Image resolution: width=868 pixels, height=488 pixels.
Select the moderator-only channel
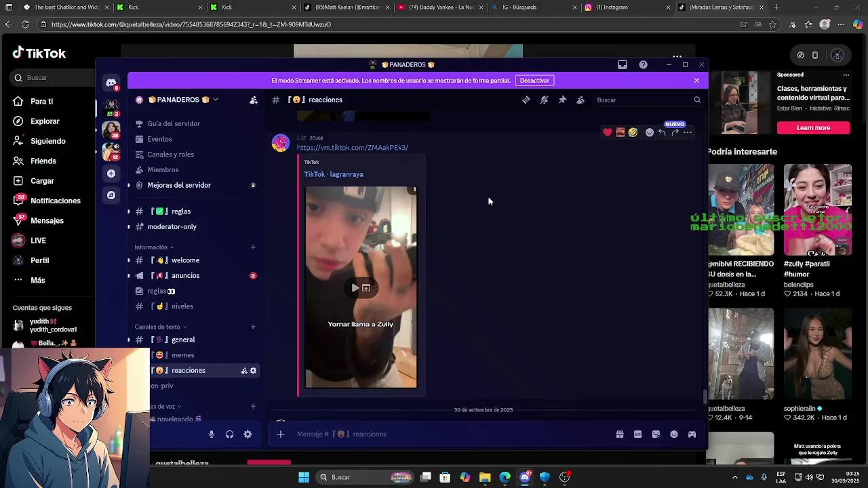coord(194,227)
